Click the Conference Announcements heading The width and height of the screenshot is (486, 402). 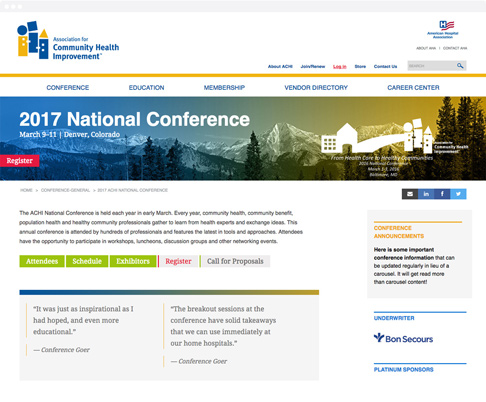(399, 232)
